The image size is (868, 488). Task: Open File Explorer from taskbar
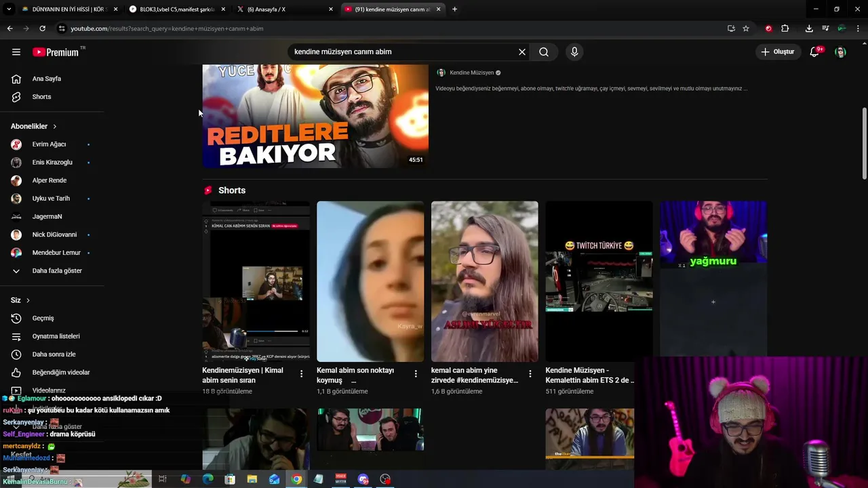252,479
